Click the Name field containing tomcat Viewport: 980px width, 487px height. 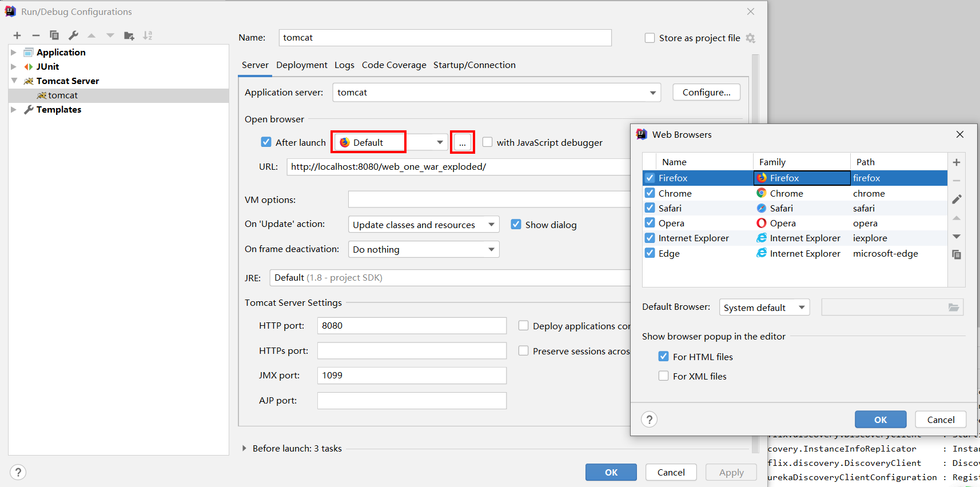pyautogui.click(x=445, y=38)
